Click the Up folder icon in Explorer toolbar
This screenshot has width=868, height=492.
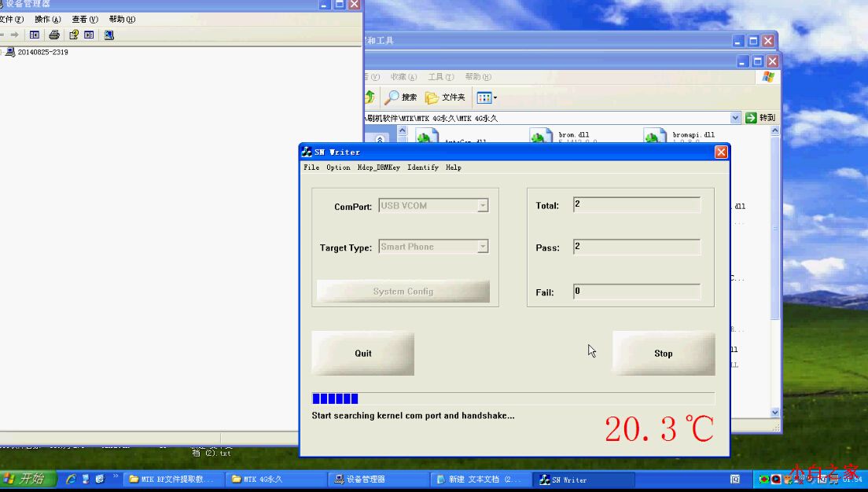click(x=370, y=97)
